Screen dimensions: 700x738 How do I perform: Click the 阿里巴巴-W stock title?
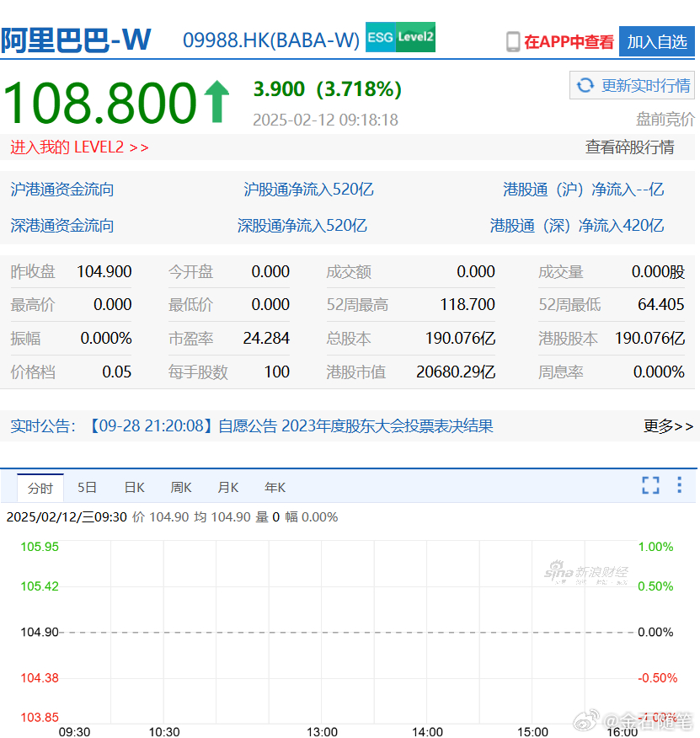click(x=76, y=40)
